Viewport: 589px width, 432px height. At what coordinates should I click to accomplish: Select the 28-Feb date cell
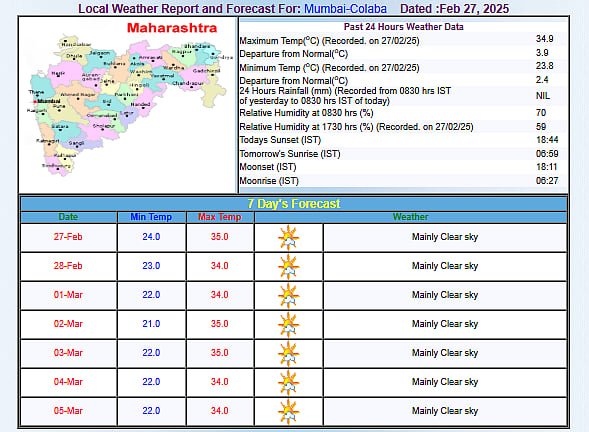pos(68,266)
